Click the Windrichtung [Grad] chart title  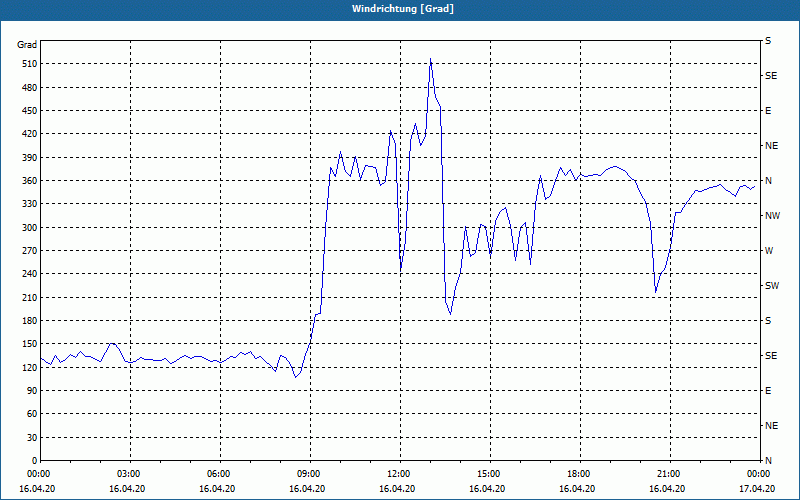click(403, 9)
